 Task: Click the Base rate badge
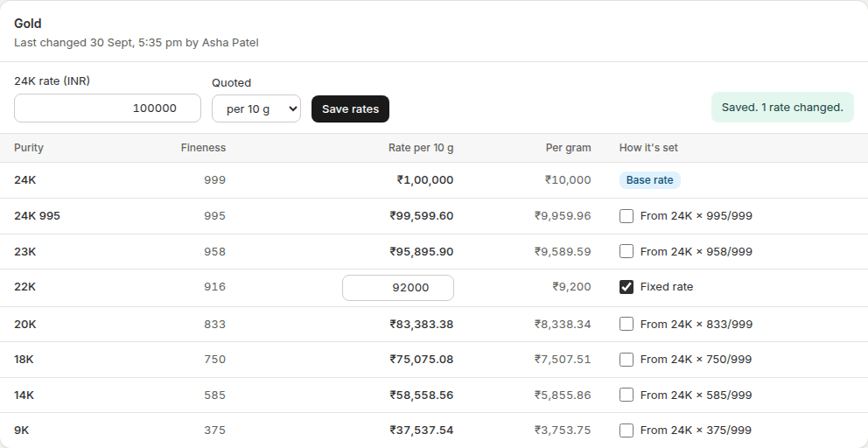(650, 180)
